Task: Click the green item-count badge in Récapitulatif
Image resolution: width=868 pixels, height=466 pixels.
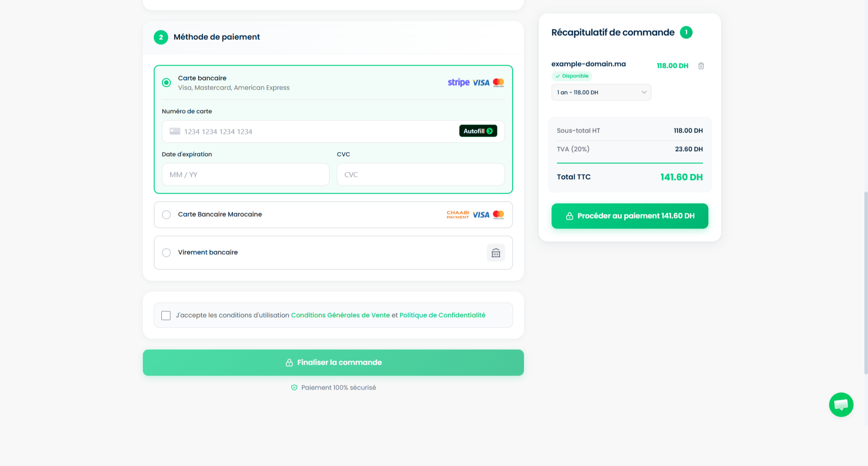Action: click(x=686, y=33)
